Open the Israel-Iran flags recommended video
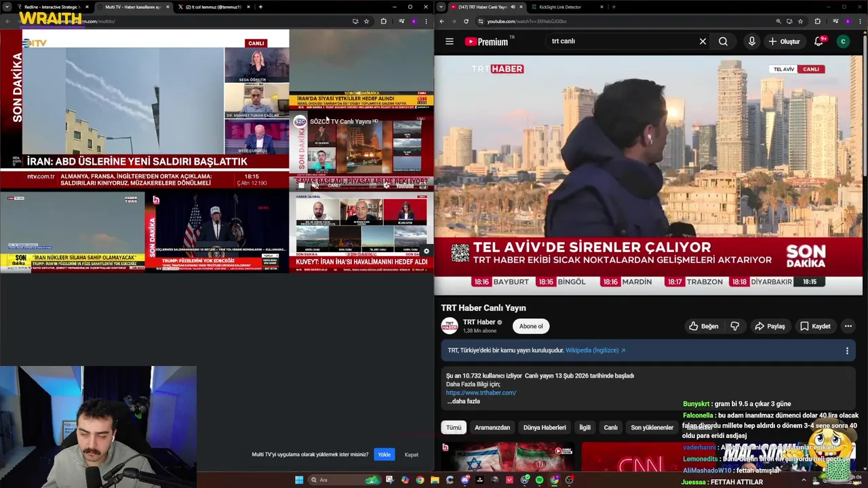The width and height of the screenshot is (868, 488). (x=507, y=457)
